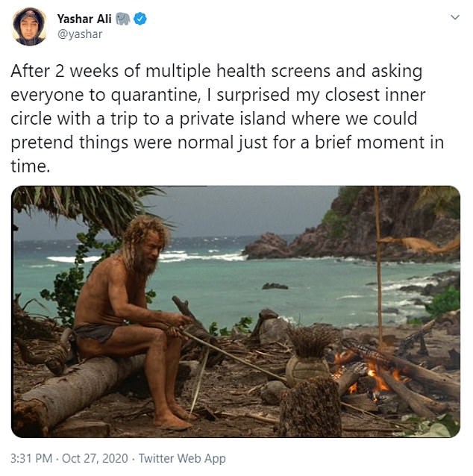Viewport: 473px width, 476px height.
Task: Click the blue verified badge
Action: click(x=140, y=19)
